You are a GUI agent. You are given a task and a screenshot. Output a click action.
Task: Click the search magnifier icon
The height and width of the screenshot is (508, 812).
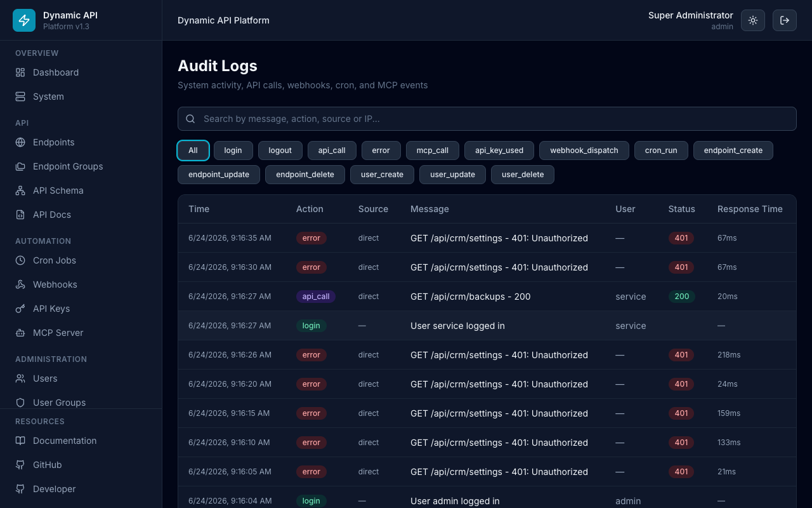tap(190, 119)
